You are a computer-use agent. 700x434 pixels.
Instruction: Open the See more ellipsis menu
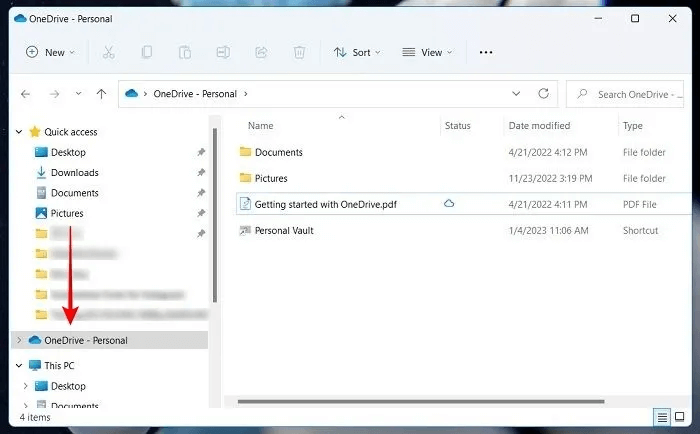point(486,52)
